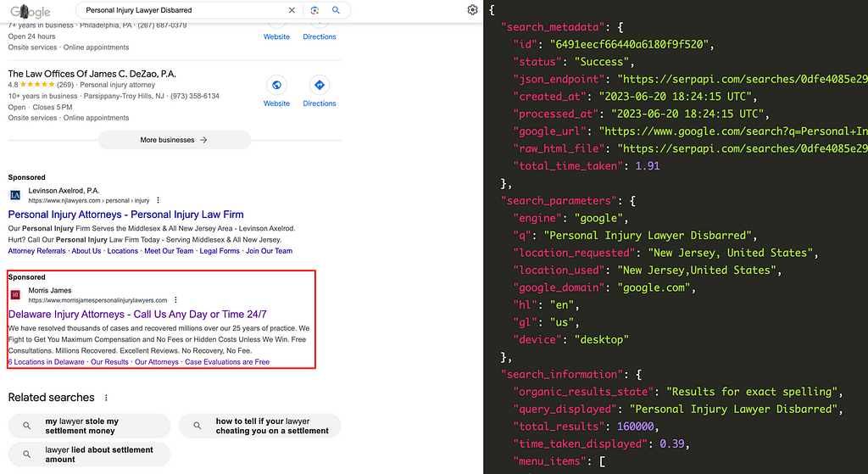Click Locations sitelink under Levinson Axelrod

123,251
